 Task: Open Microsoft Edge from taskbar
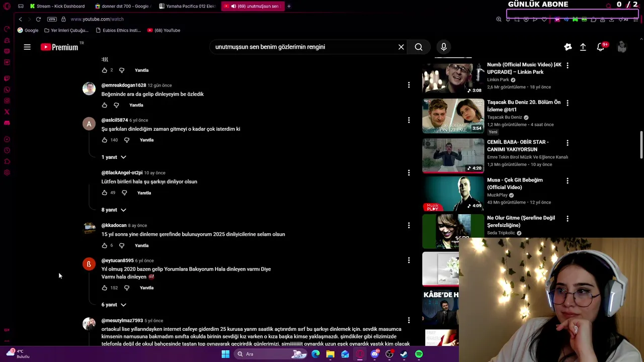pyautogui.click(x=315, y=354)
